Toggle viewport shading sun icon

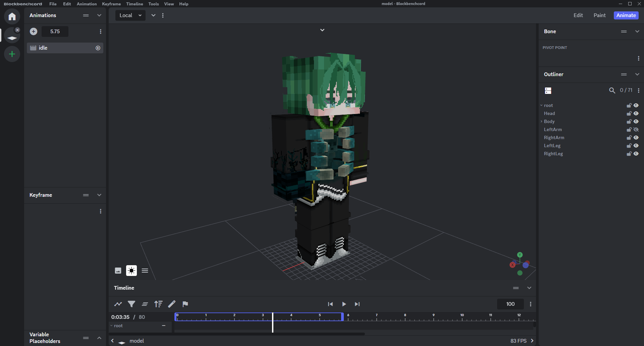pyautogui.click(x=131, y=271)
